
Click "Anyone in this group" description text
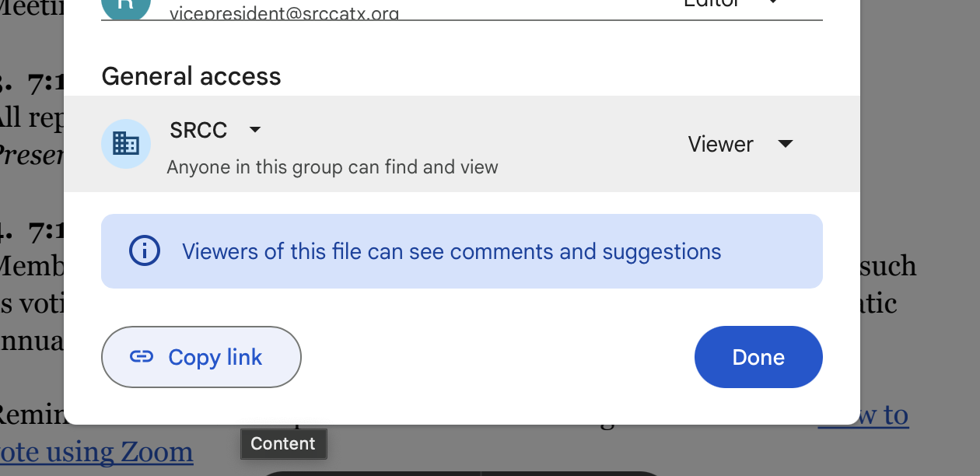coord(332,167)
